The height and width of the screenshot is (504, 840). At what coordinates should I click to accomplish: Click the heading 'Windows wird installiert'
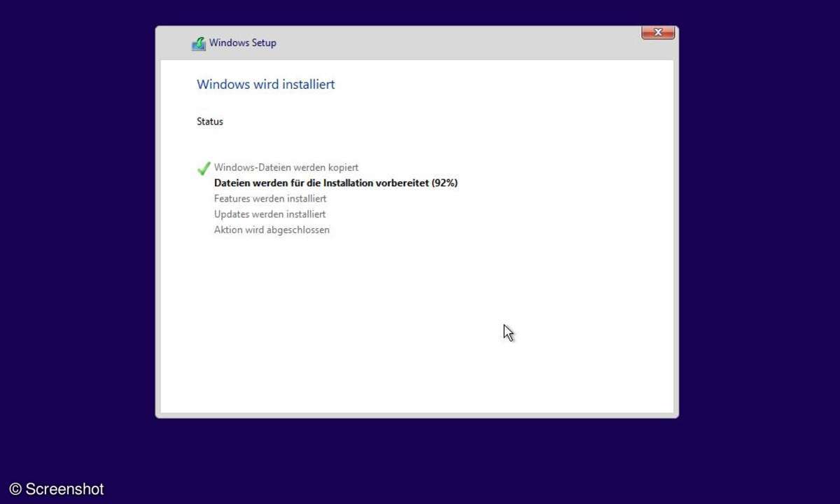click(x=266, y=84)
